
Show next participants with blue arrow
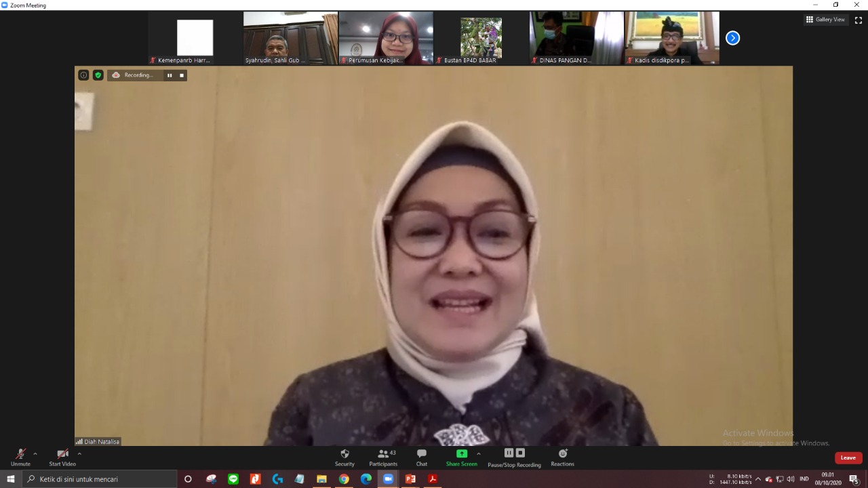732,38
